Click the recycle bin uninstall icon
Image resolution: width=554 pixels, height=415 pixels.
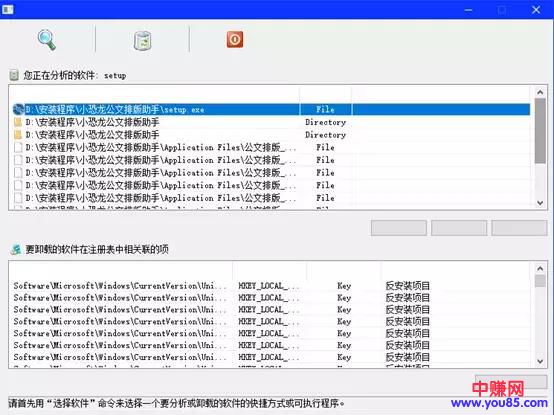[x=142, y=40]
